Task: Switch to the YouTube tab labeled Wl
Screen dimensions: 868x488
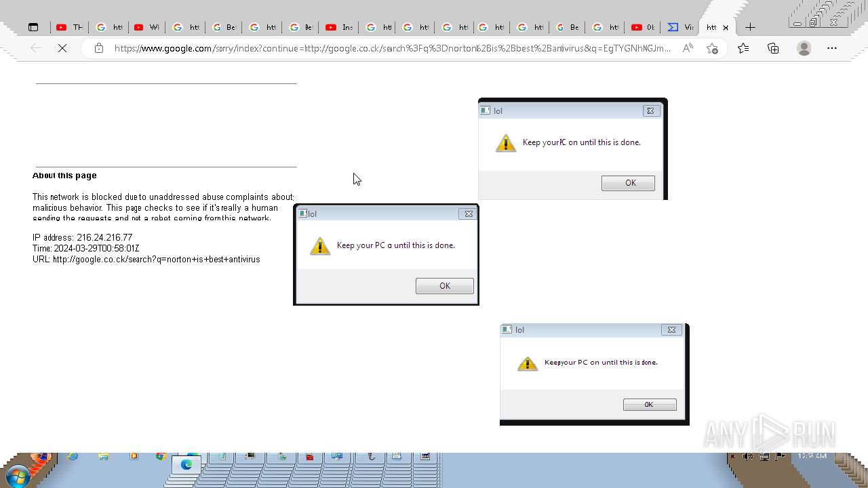Action: pos(146,27)
